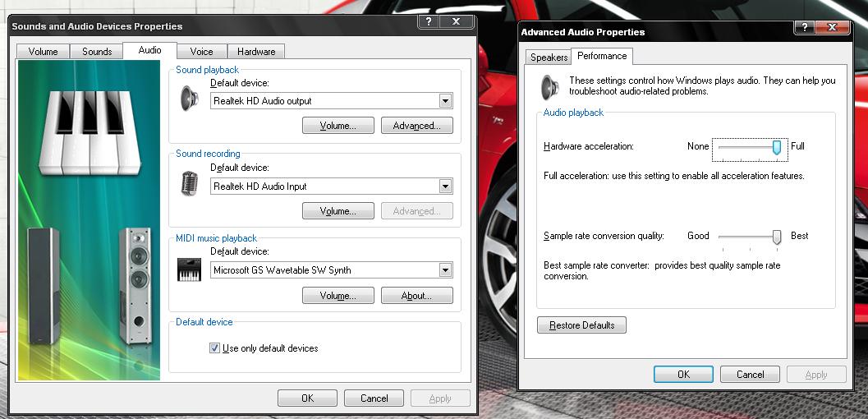Click the help button in Sounds and Audio Devices

tap(429, 22)
